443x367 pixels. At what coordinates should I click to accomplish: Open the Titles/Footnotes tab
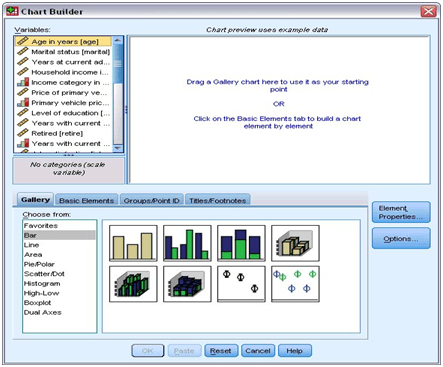tap(218, 200)
